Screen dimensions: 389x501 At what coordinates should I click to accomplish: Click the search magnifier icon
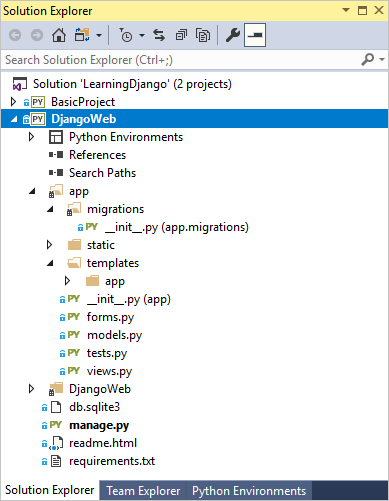click(x=367, y=60)
